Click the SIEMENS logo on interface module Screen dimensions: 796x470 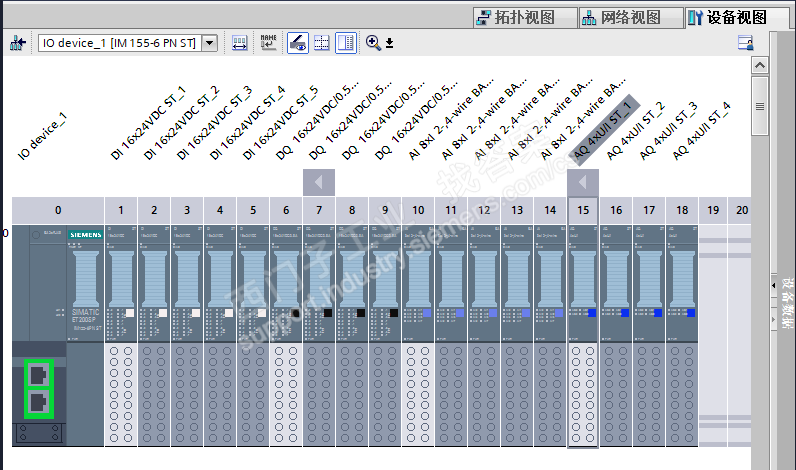[85, 234]
